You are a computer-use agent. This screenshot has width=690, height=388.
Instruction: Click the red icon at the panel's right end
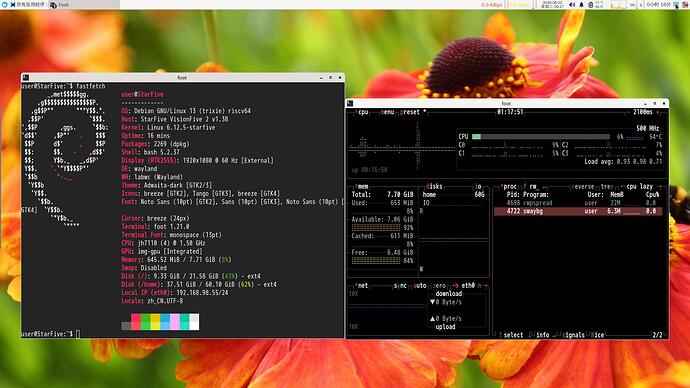(x=685, y=4)
